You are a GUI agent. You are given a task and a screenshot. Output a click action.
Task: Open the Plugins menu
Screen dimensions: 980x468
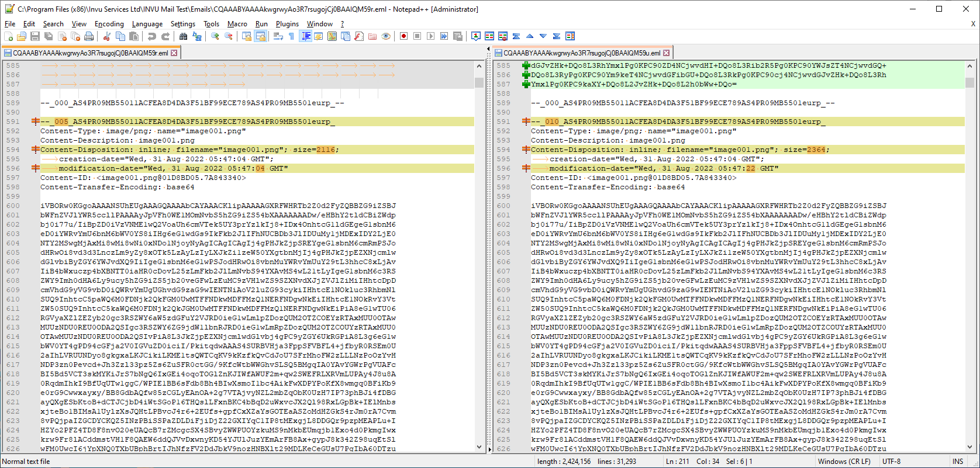click(x=287, y=24)
